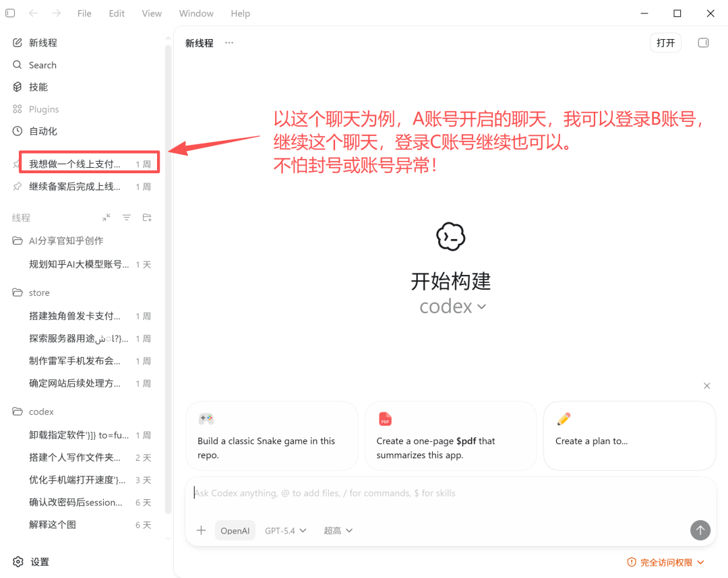The image size is (728, 578).
Task: Click the Ask Codex anything input field
Action: point(438,493)
